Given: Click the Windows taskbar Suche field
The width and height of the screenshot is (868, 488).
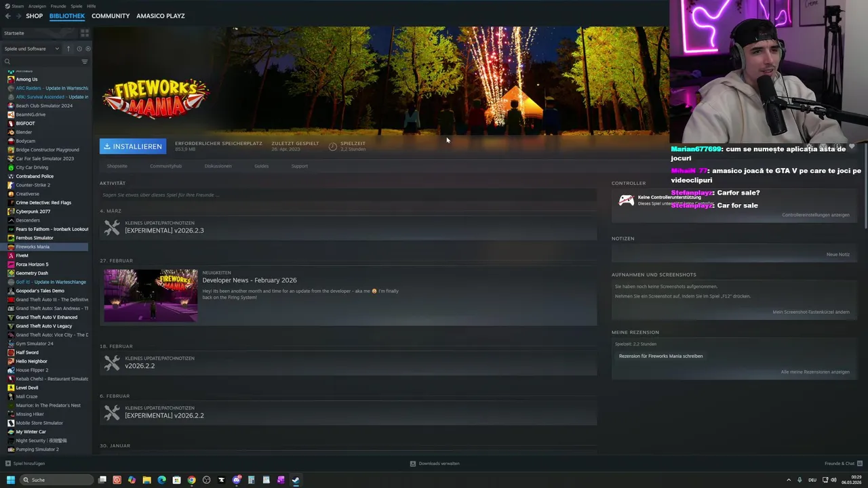Looking at the screenshot, I should click(56, 480).
